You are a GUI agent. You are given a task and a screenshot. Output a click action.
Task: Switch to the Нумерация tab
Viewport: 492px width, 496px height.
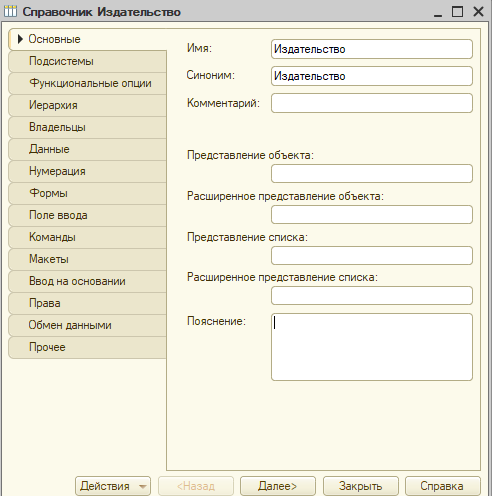(x=87, y=171)
